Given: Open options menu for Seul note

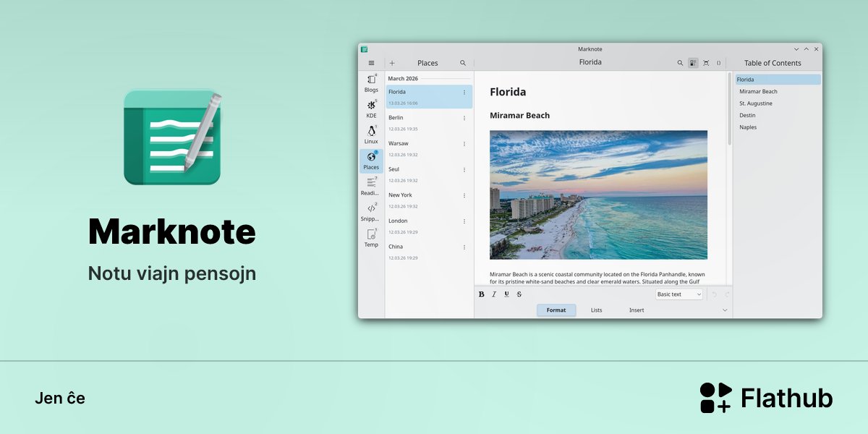Looking at the screenshot, I should (x=464, y=170).
